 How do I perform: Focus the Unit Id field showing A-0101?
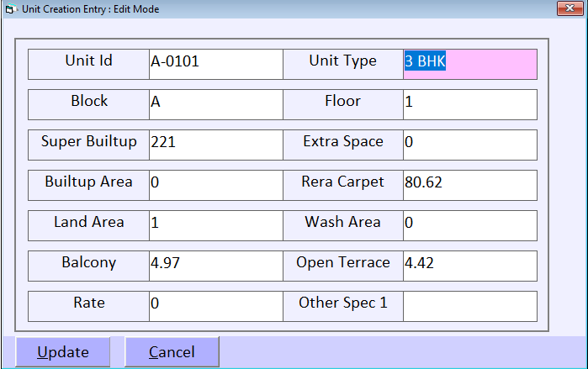coord(216,64)
